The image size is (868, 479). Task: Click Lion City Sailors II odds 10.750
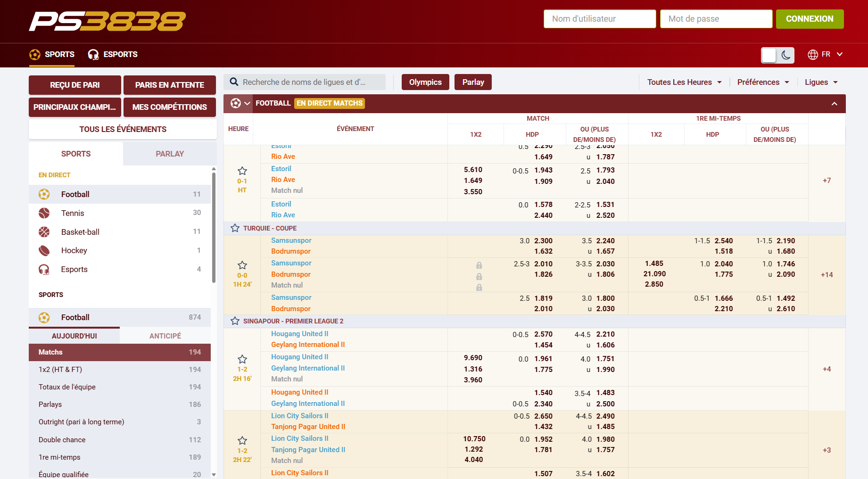474,439
